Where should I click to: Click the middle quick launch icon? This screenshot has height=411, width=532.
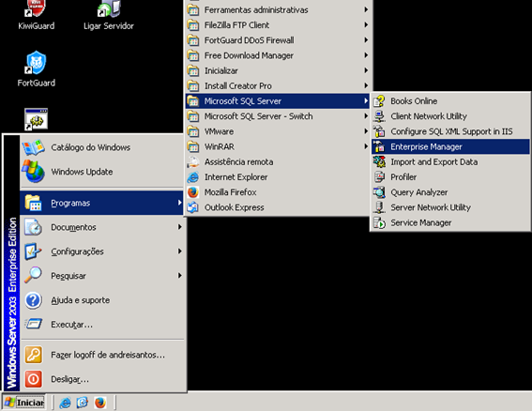[83, 403]
